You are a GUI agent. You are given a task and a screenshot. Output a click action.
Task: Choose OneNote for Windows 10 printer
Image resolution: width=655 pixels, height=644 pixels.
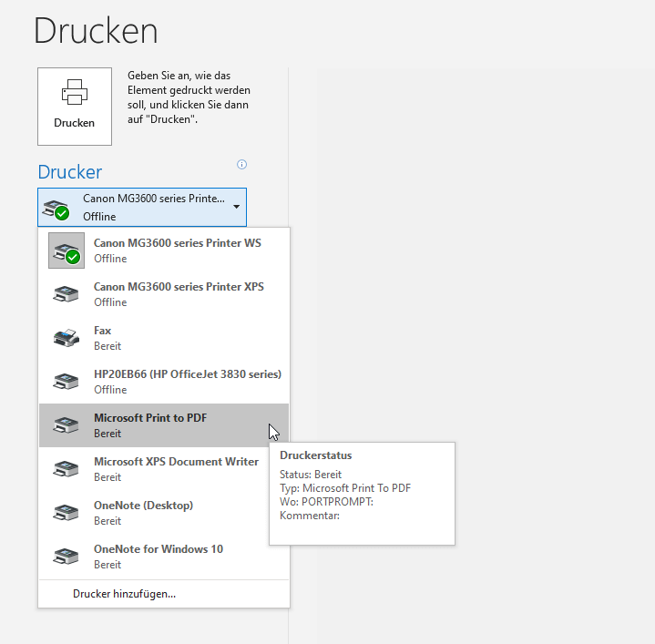tap(164, 557)
